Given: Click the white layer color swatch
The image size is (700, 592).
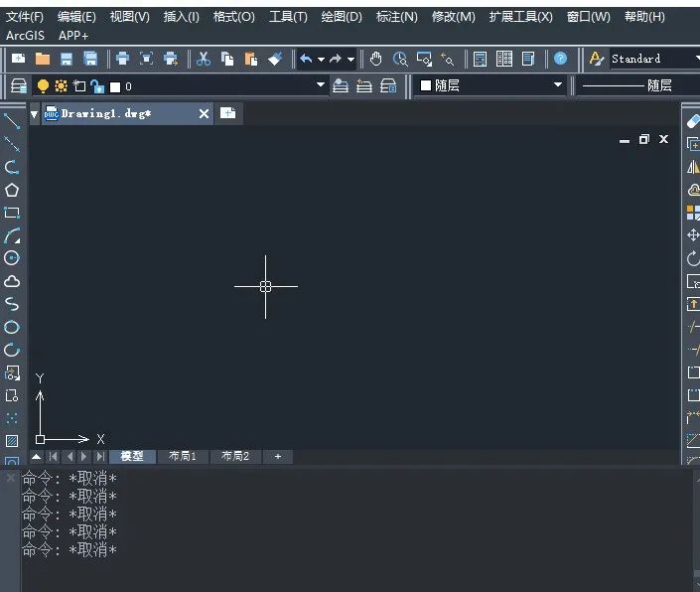Looking at the screenshot, I should pos(115,87).
